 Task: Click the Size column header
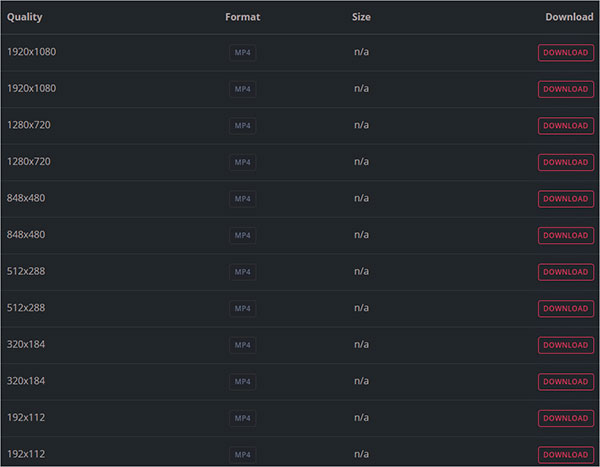pyautogui.click(x=361, y=17)
